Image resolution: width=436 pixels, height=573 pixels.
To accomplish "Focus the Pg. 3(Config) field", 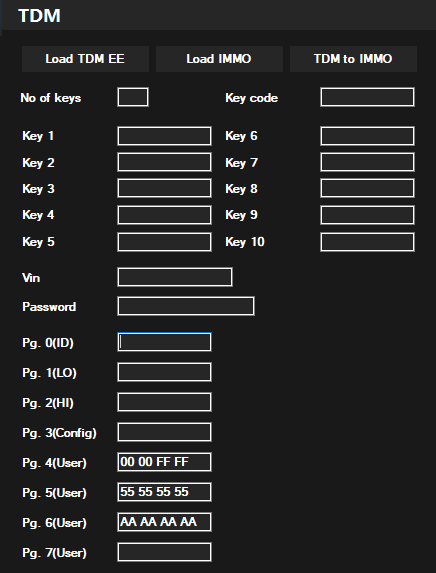I will pos(164,432).
